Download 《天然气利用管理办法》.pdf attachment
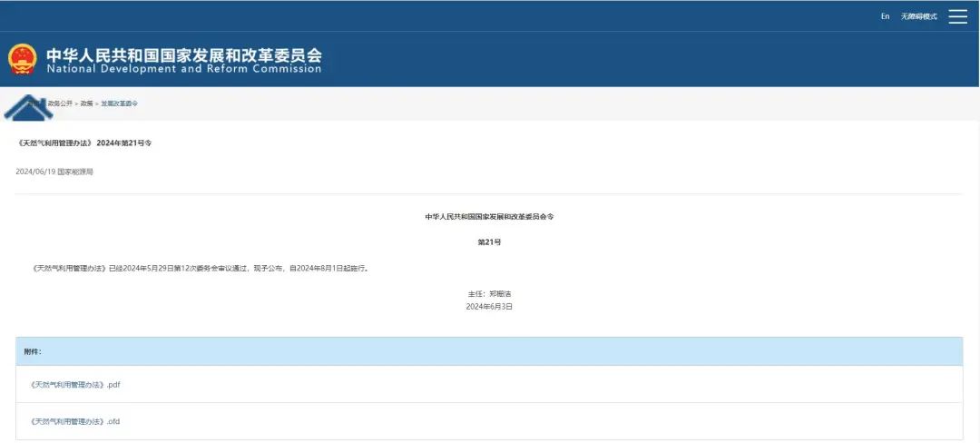 pos(75,385)
